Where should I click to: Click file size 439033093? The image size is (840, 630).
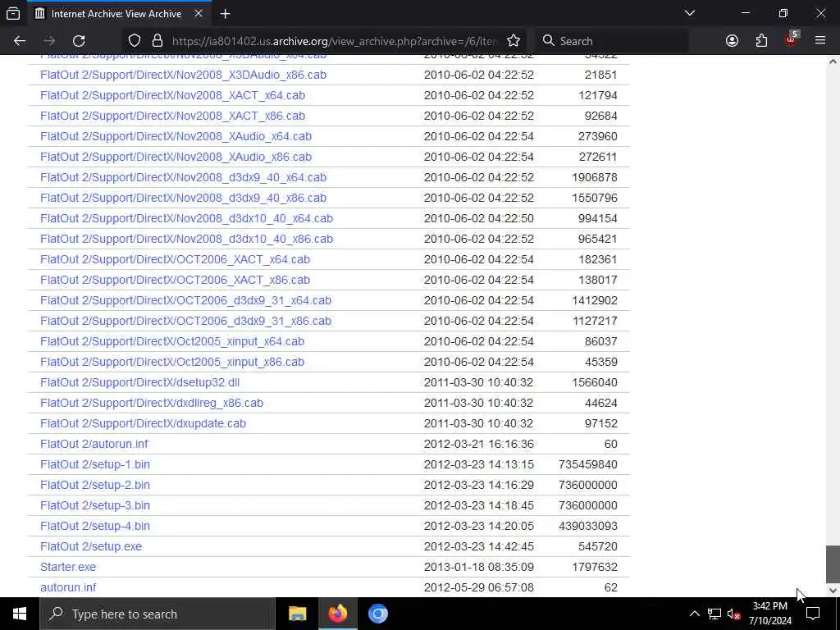587,526
